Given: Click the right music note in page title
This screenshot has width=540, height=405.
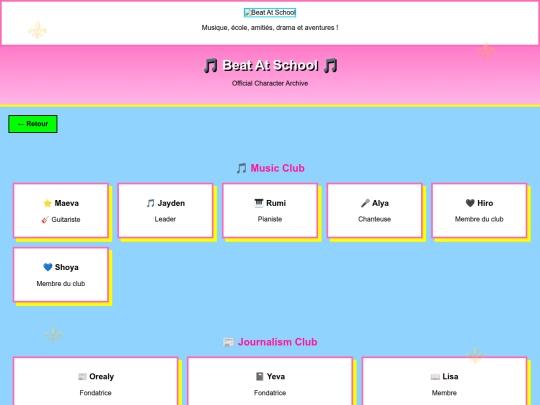Looking at the screenshot, I should [x=330, y=65].
